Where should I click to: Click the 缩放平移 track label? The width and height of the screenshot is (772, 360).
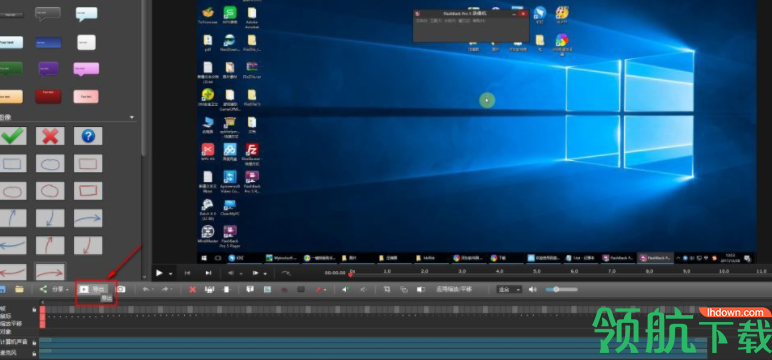(11, 324)
